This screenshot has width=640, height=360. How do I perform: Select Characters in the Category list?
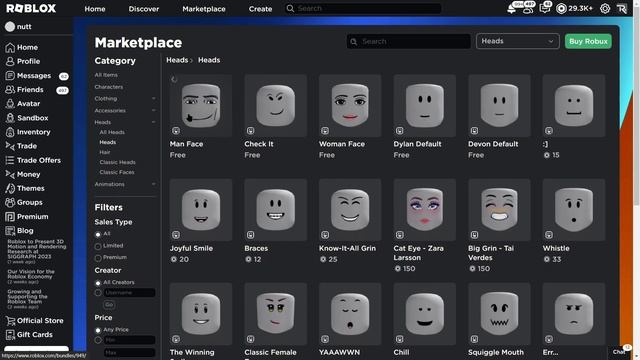point(109,87)
